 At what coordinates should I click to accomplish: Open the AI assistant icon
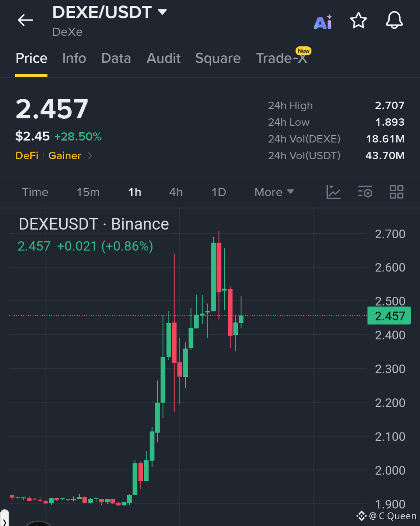tap(323, 22)
